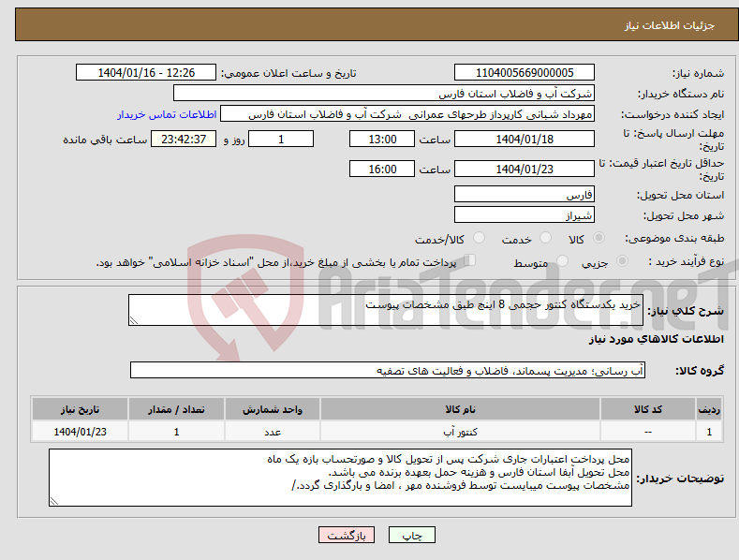Click the واحد شمارش column header
Viewport: 739px width, 560px height.
[273, 409]
